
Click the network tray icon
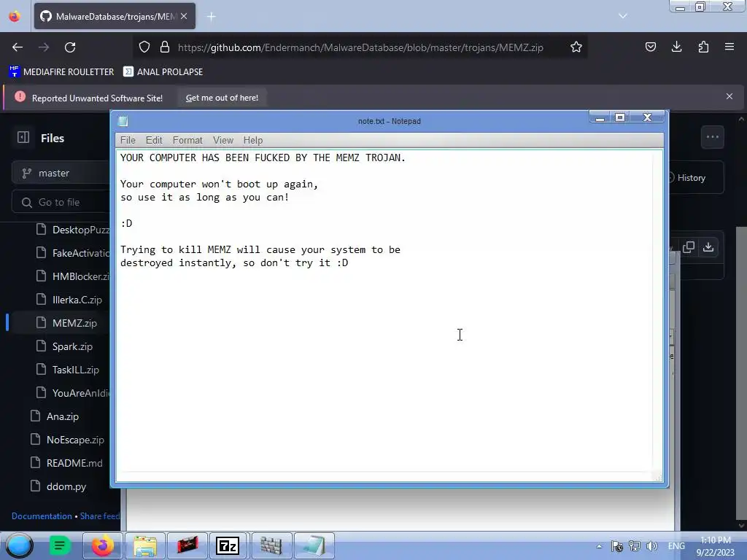(634, 546)
